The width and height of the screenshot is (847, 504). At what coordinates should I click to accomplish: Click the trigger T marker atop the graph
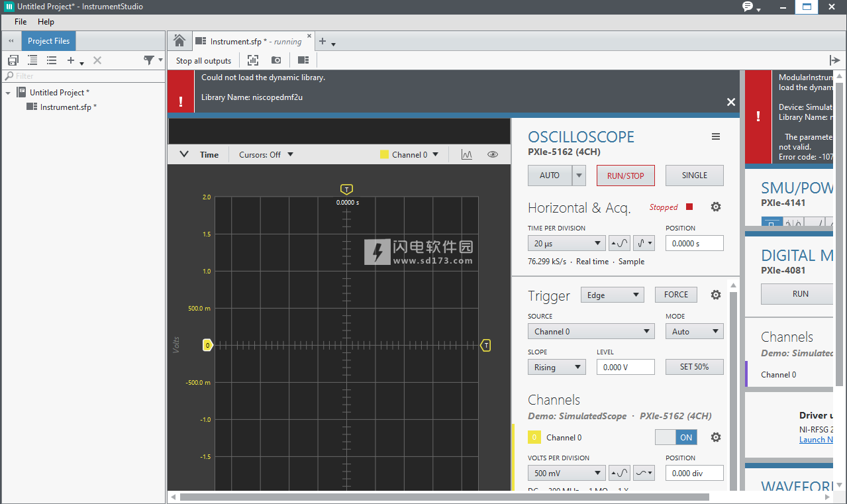point(346,189)
